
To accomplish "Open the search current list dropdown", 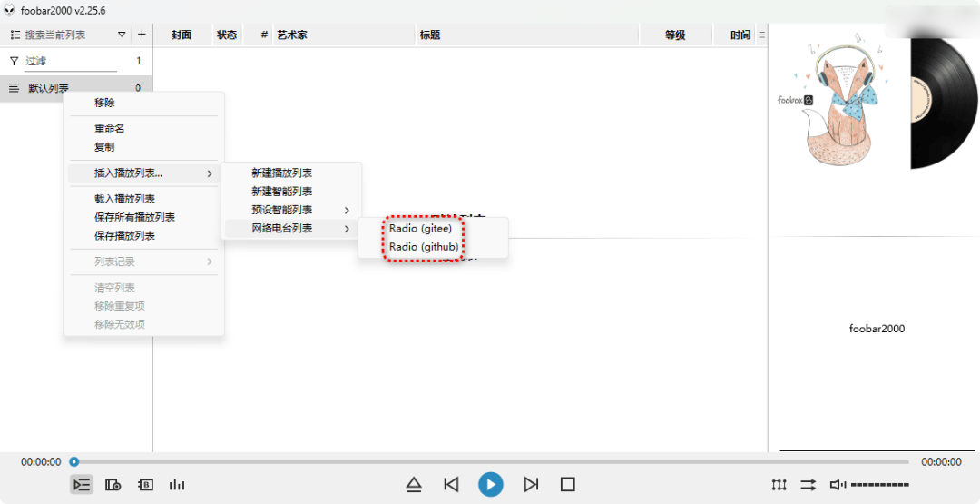I will point(122,35).
